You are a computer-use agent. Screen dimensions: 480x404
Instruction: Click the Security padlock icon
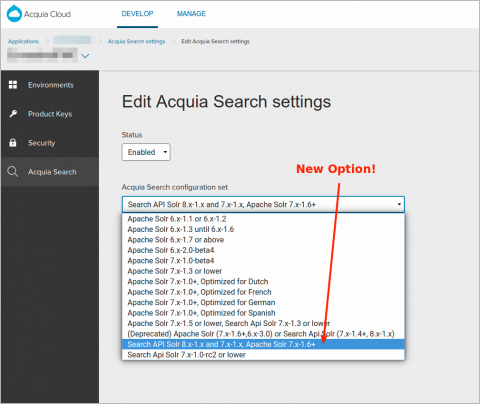13,143
